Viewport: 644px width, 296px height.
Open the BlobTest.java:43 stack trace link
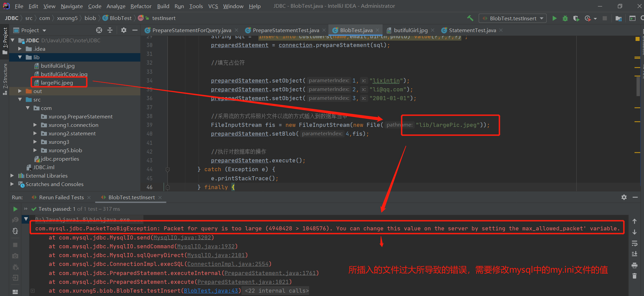pyautogui.click(x=211, y=291)
